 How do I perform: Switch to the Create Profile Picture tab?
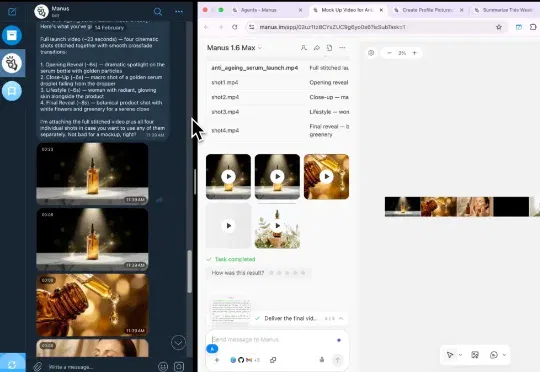427,10
